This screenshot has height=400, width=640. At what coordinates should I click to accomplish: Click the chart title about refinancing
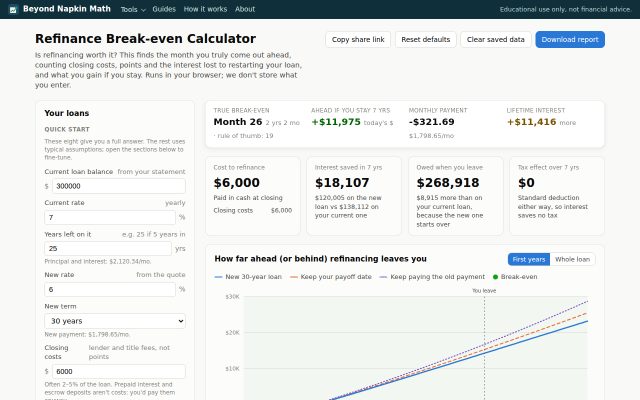320,259
